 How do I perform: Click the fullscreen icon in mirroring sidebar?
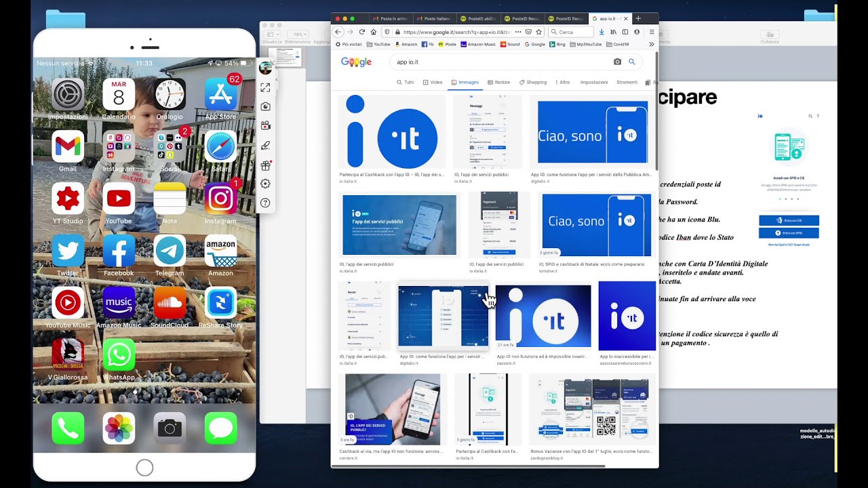[x=265, y=87]
